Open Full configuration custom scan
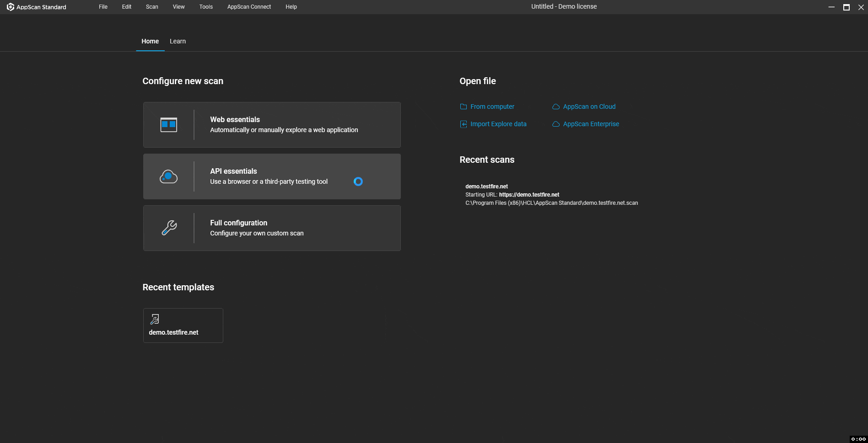This screenshot has width=868, height=443. (272, 228)
